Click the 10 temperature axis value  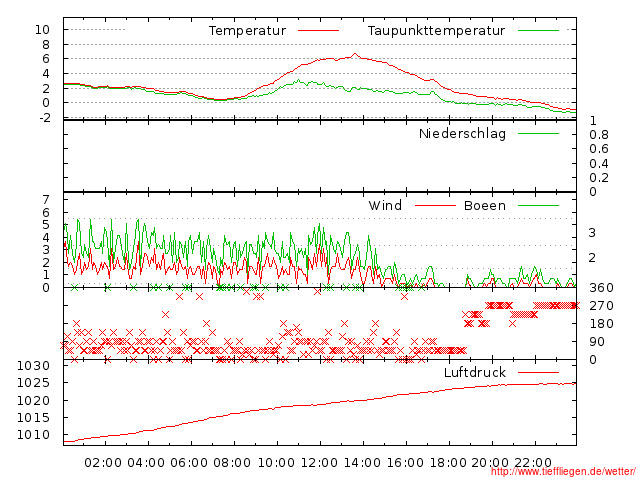[x=42, y=29]
